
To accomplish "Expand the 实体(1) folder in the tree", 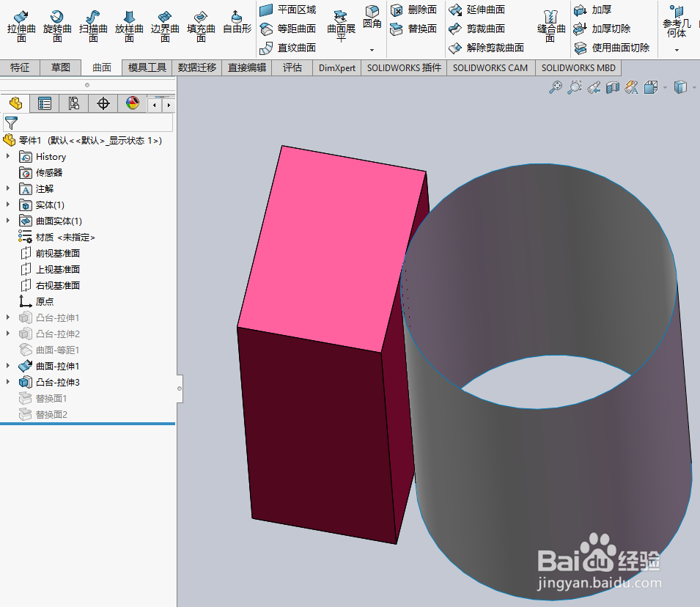I will (x=8, y=205).
